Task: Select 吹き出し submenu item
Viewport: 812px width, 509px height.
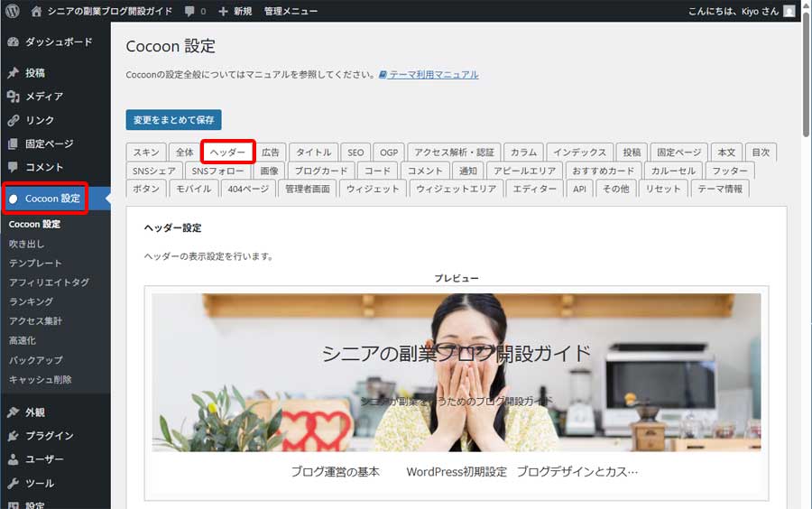Action: (26, 244)
